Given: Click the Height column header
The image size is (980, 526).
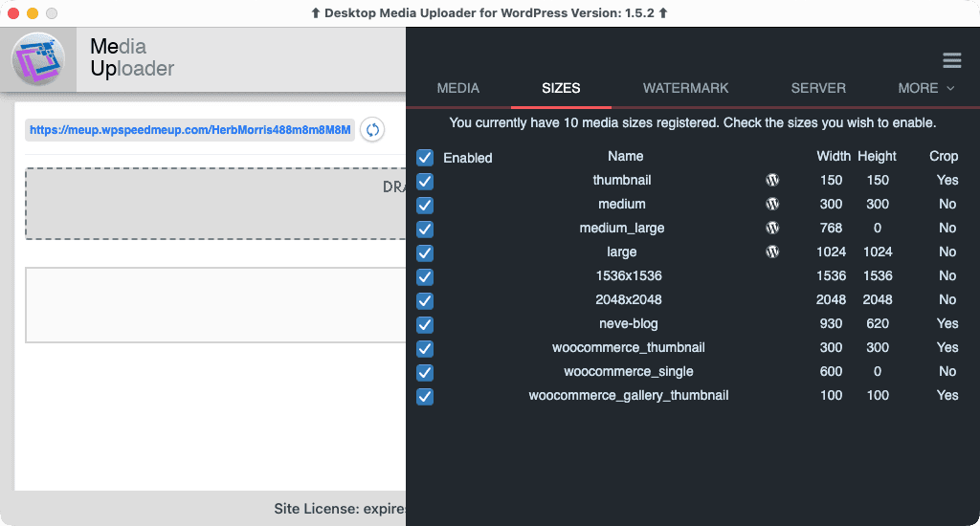Looking at the screenshot, I should (877, 156).
